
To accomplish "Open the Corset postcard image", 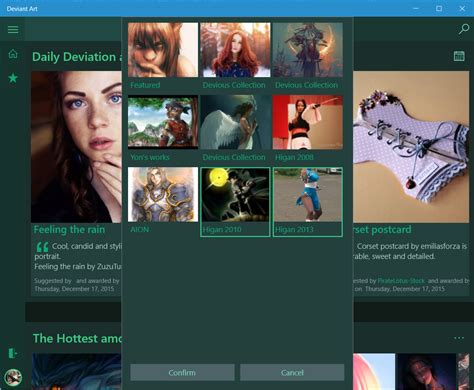I will pos(411,147).
